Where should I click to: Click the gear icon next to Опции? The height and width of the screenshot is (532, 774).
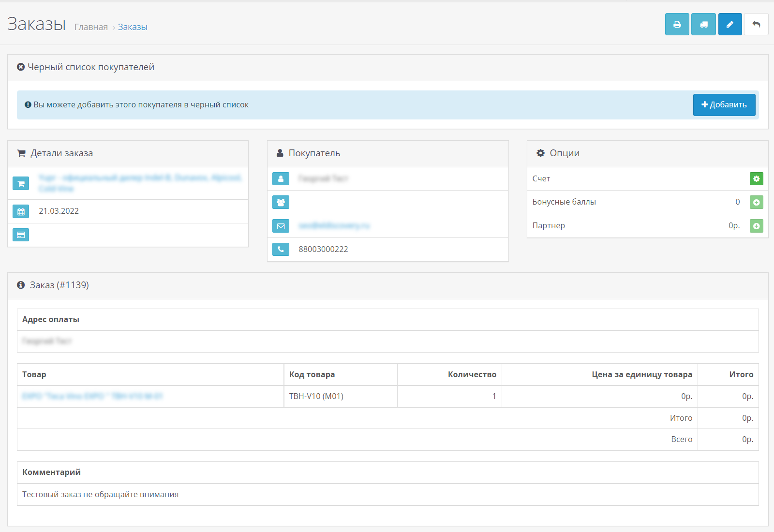[x=540, y=153]
